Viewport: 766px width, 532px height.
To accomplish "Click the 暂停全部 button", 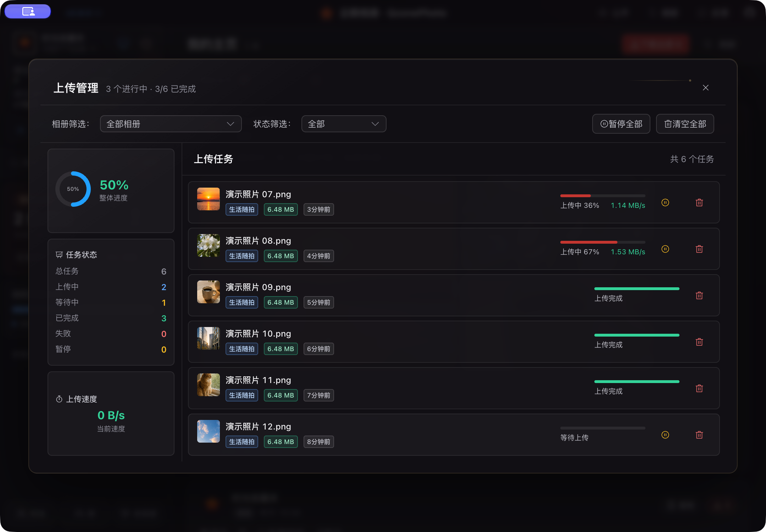I will pyautogui.click(x=621, y=124).
